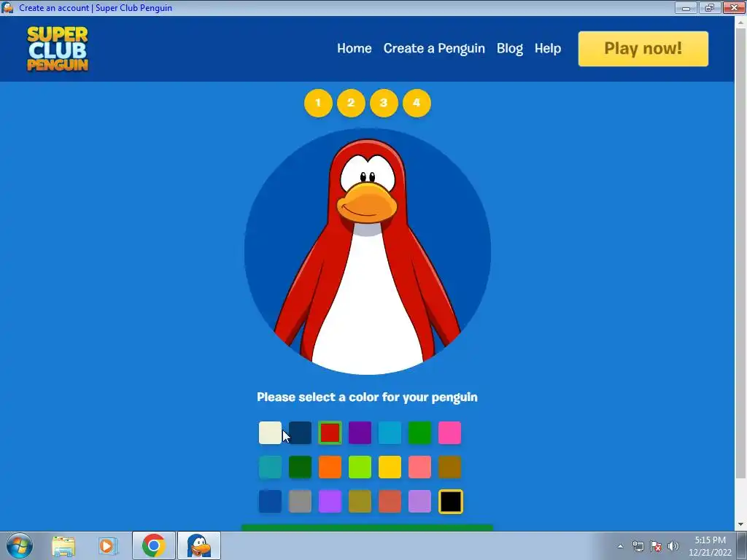Image resolution: width=747 pixels, height=560 pixels.
Task: Choose the brick coral penguin color
Action: coord(390,502)
